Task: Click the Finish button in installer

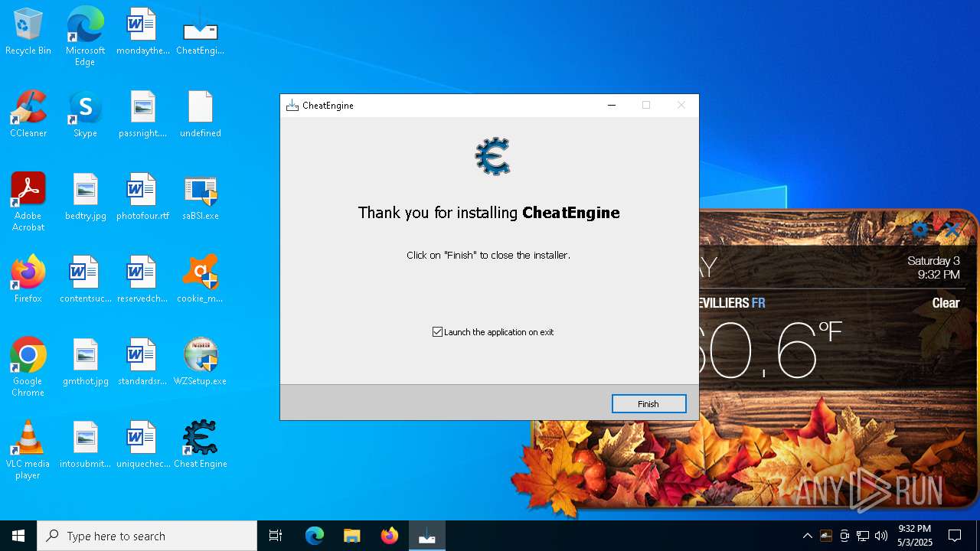Action: click(x=648, y=403)
